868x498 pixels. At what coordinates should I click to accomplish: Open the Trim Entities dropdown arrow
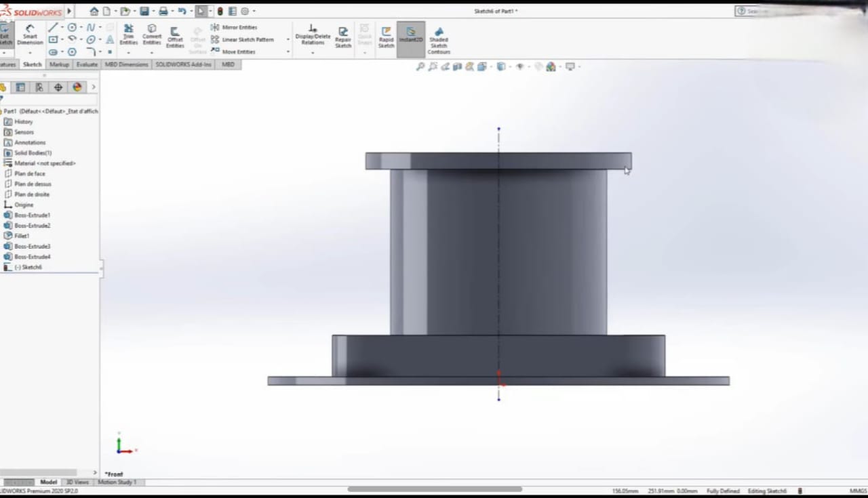[x=128, y=53]
